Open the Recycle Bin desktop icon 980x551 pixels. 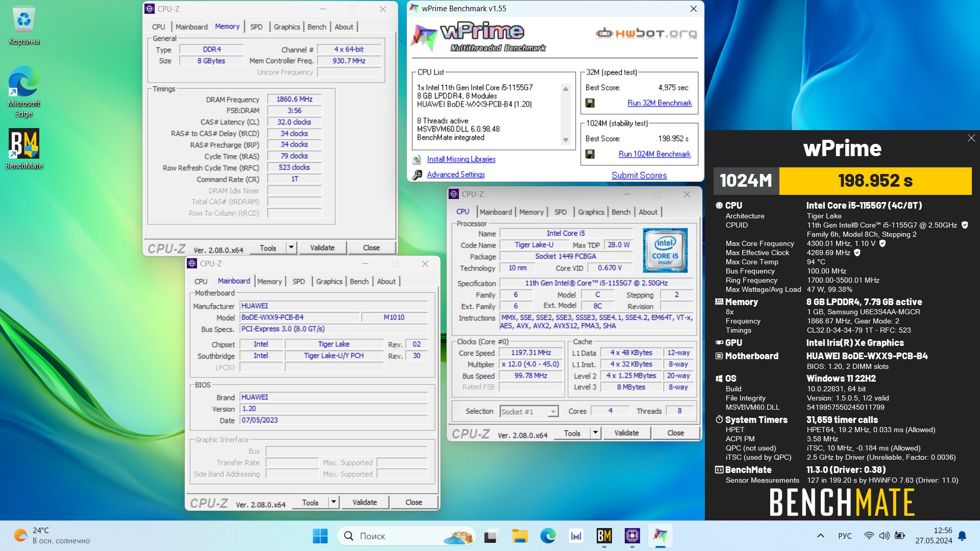23,26
